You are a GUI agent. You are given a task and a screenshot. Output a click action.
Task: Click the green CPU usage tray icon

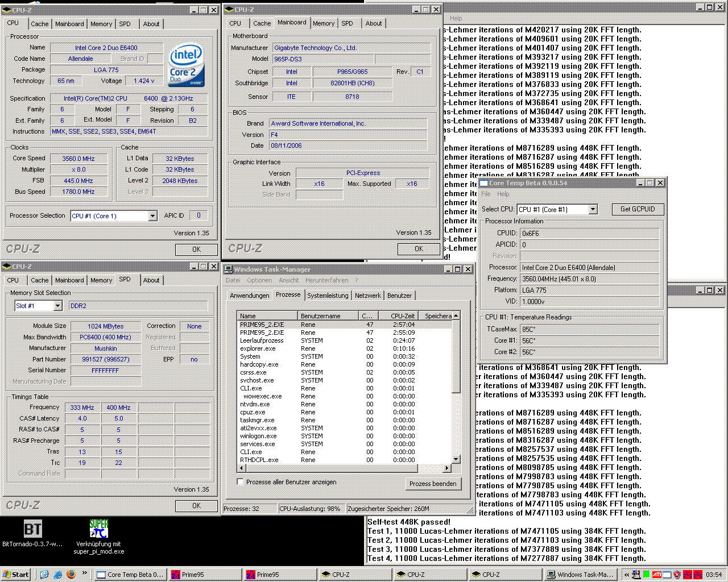[x=647, y=575]
